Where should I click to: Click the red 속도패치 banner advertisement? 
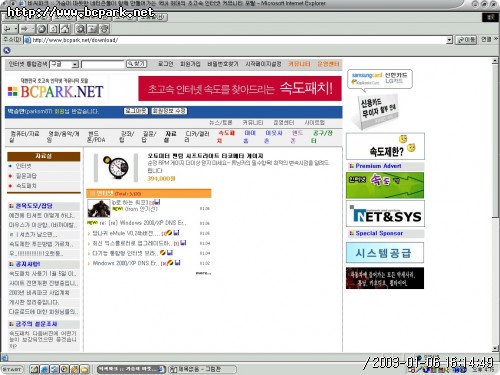(x=240, y=88)
